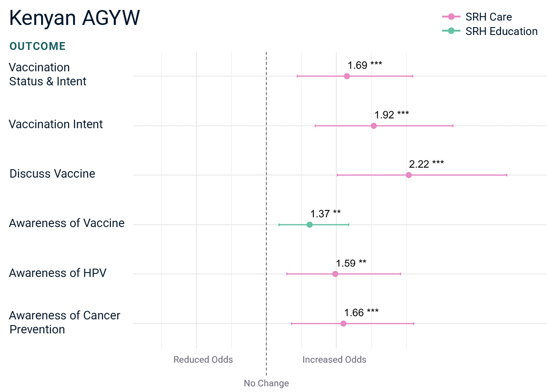
Task: Click the green 1.37 data point
Action: click(310, 225)
